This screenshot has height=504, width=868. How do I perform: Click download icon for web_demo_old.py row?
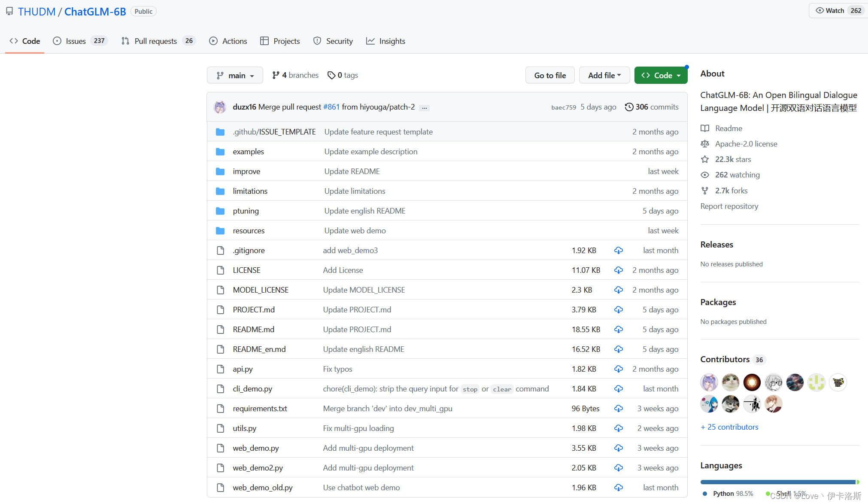coord(618,488)
